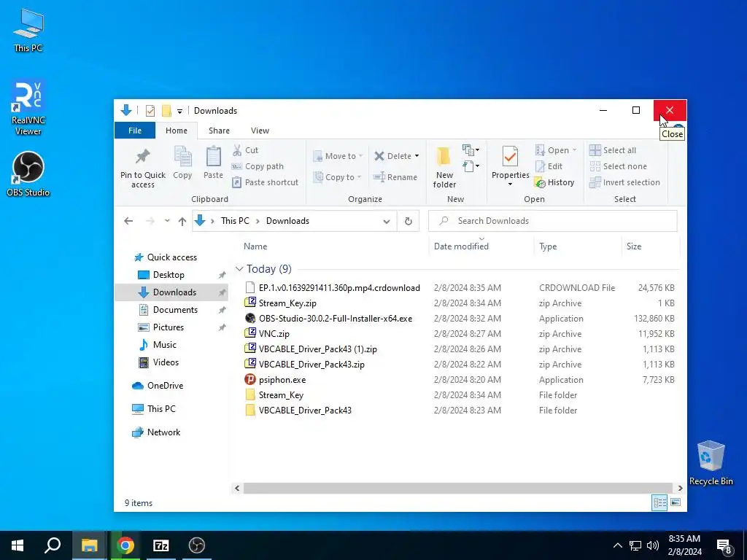This screenshot has width=747, height=560.
Task: Click in Search Downloads field
Action: 553,221
